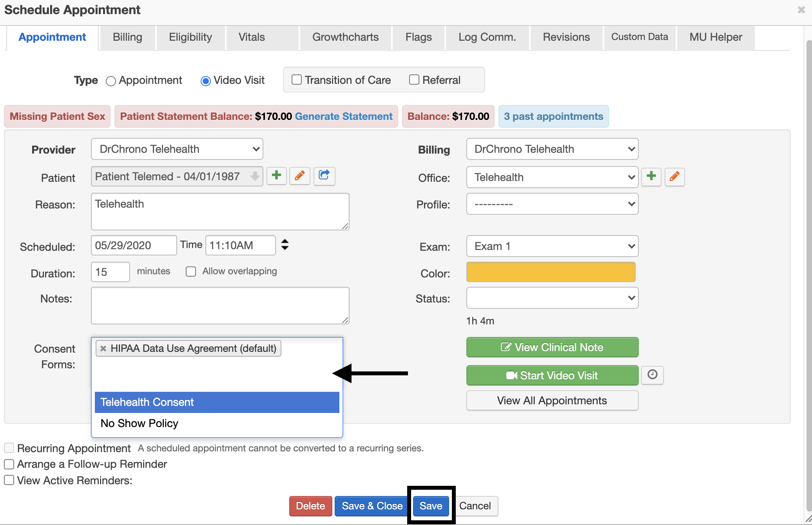Open the Eligibility tab
Image resolution: width=812 pixels, height=525 pixels.
pos(190,37)
